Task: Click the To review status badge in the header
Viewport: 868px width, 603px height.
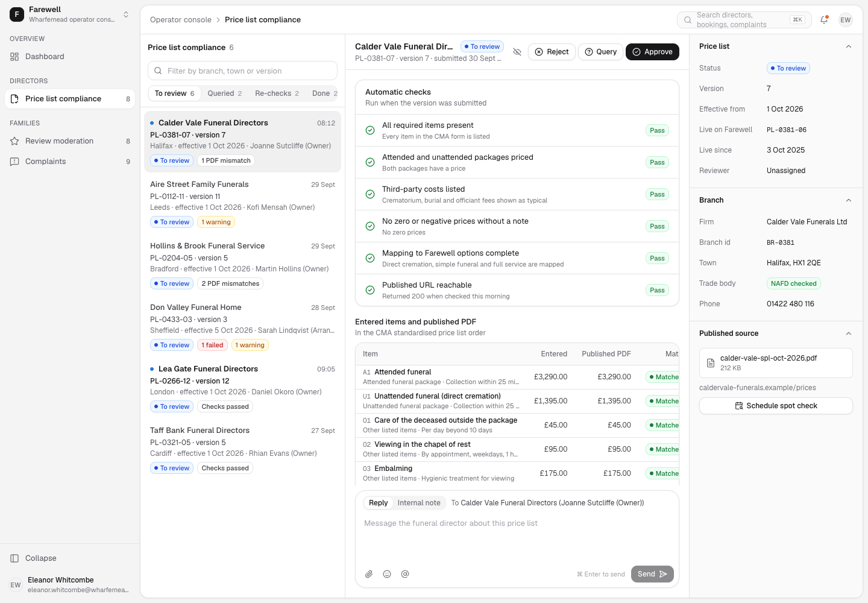Action: click(482, 46)
